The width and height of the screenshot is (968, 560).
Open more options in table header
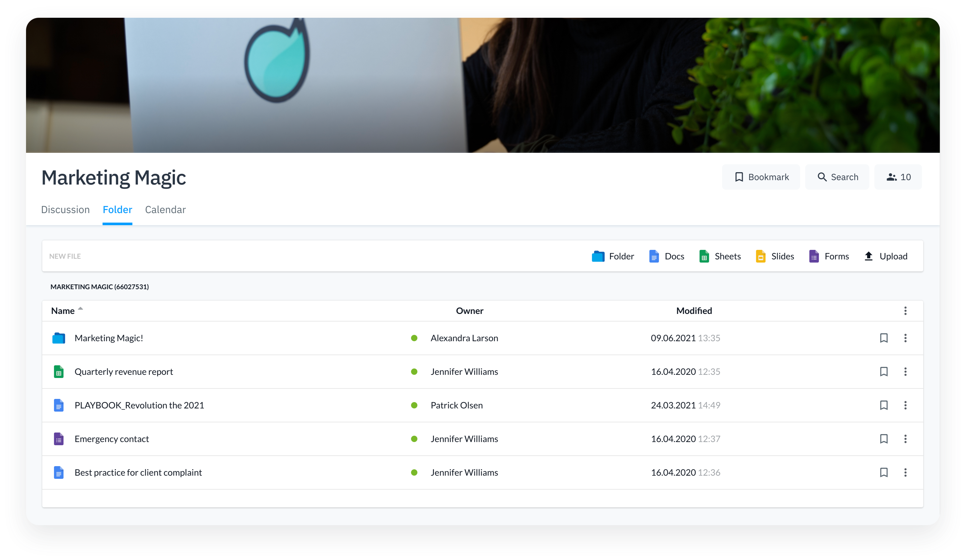[905, 311]
